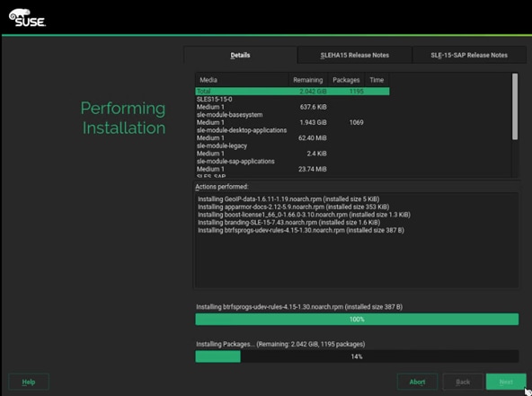Click the Help button
532x396 pixels.
(x=29, y=382)
